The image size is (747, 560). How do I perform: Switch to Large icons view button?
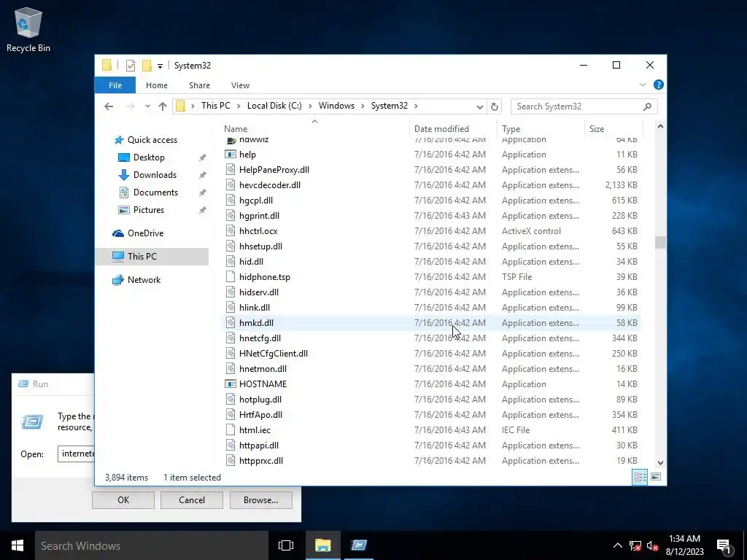coord(656,477)
